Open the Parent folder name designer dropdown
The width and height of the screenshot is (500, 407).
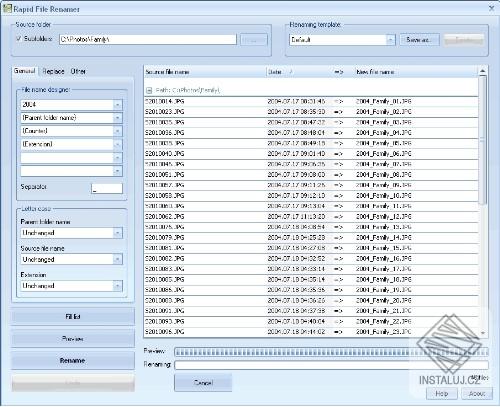pos(117,118)
